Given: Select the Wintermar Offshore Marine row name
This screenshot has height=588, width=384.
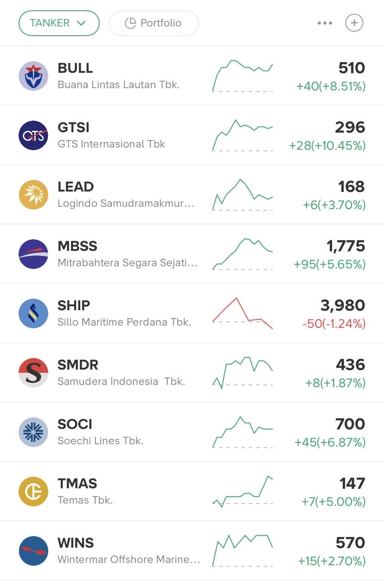Looking at the screenshot, I should tap(128, 559).
